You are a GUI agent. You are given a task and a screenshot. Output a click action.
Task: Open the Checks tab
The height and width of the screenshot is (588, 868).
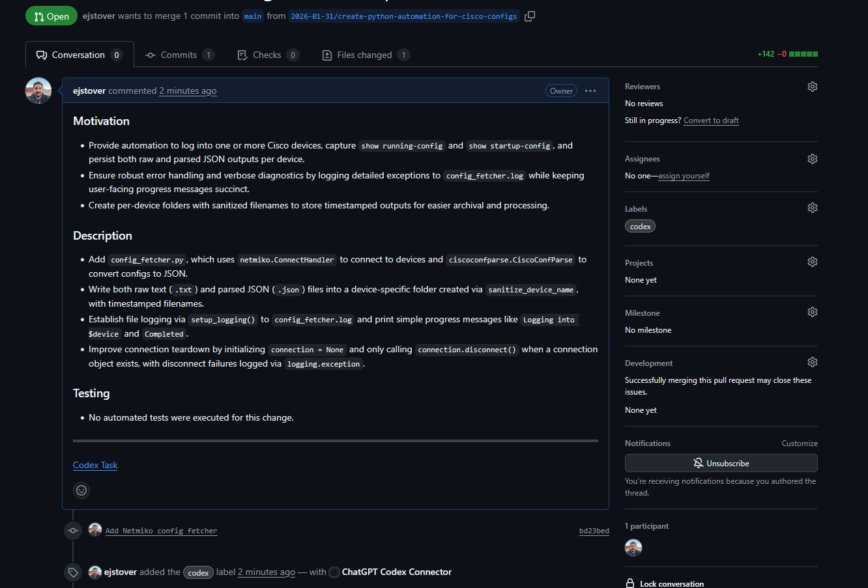coord(268,55)
